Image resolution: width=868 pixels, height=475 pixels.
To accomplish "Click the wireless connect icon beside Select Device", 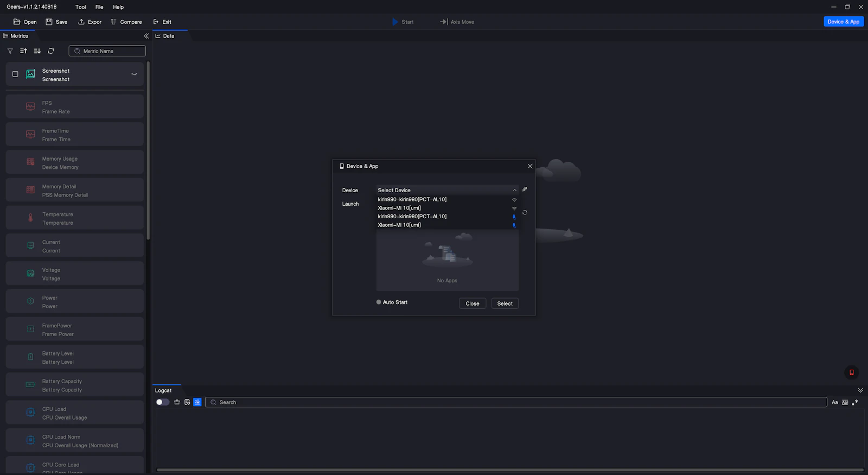I will pyautogui.click(x=525, y=189).
